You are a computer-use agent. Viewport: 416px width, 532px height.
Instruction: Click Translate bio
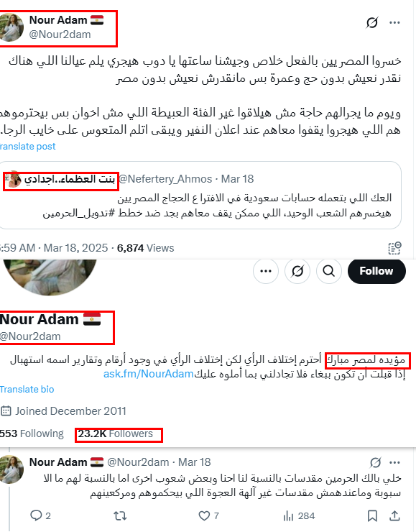click(x=27, y=389)
